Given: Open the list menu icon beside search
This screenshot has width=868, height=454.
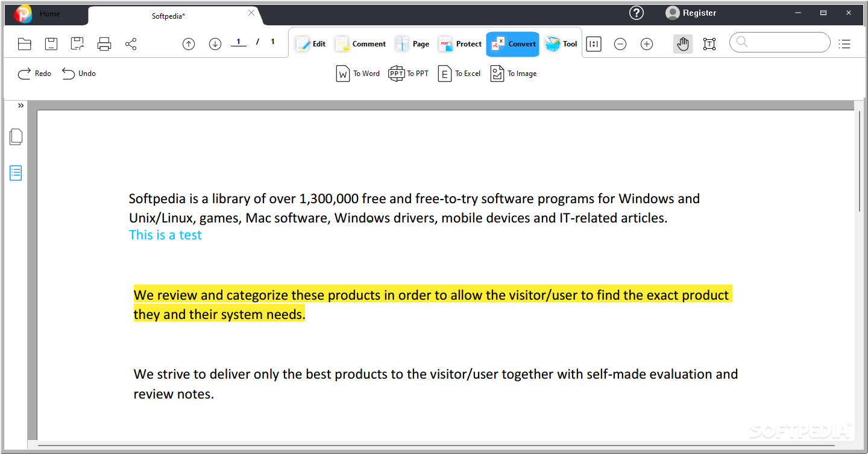Looking at the screenshot, I should tap(844, 44).
